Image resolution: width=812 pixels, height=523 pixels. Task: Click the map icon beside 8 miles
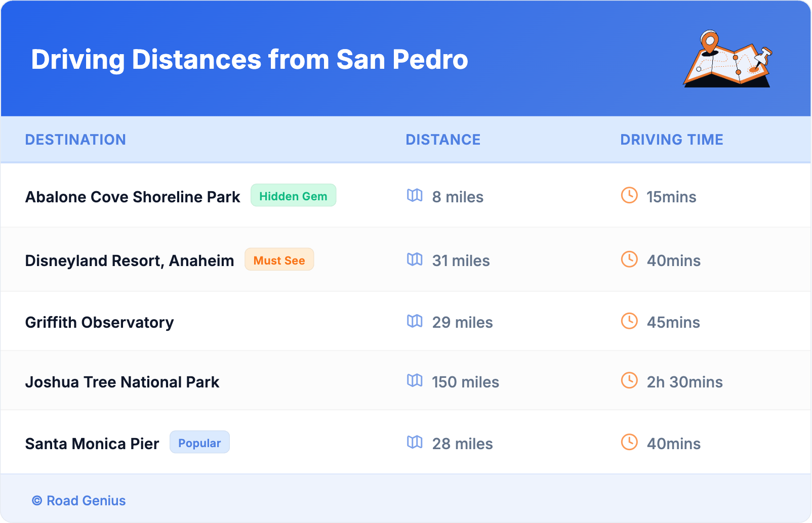tap(415, 195)
